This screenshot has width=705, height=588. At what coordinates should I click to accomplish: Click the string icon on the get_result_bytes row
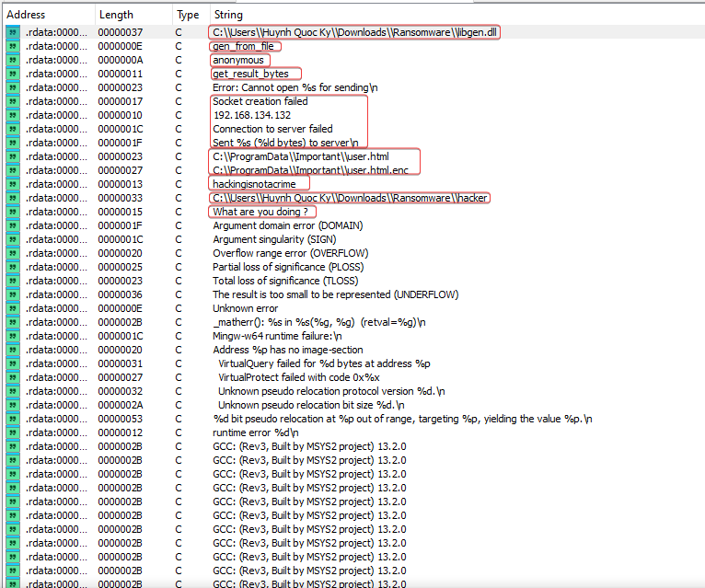pyautogui.click(x=13, y=74)
